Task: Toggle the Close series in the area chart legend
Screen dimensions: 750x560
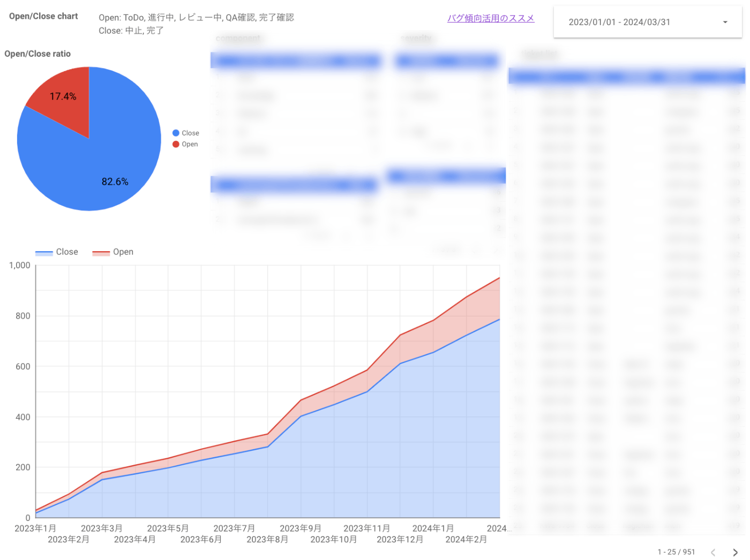Action: click(x=56, y=252)
